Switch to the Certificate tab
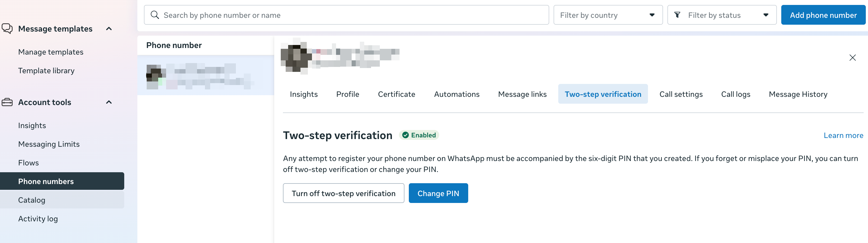 [x=396, y=94]
